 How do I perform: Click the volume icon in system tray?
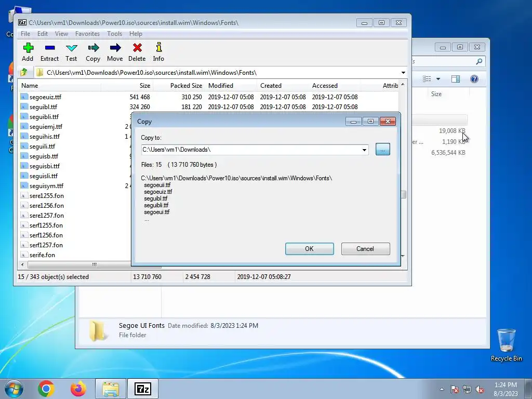point(480,389)
